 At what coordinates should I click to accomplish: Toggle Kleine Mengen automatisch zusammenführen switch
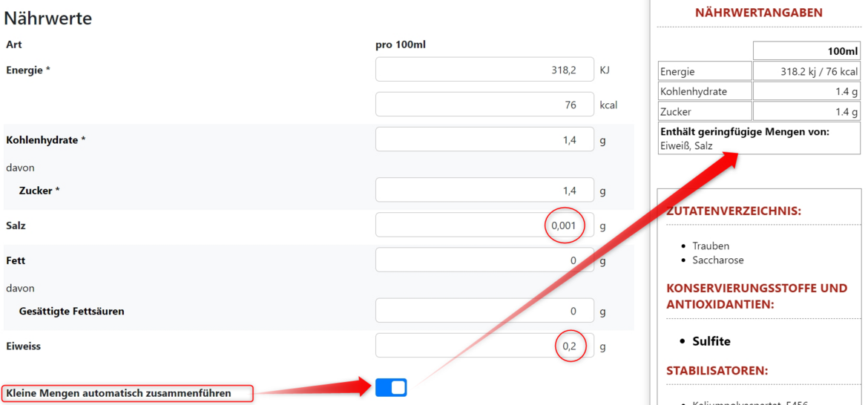(x=391, y=387)
